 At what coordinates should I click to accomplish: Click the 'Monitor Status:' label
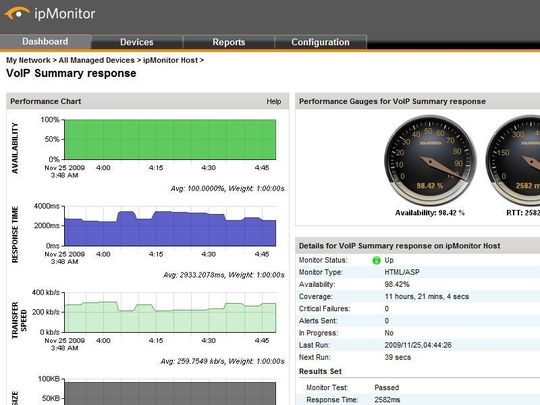click(x=323, y=260)
